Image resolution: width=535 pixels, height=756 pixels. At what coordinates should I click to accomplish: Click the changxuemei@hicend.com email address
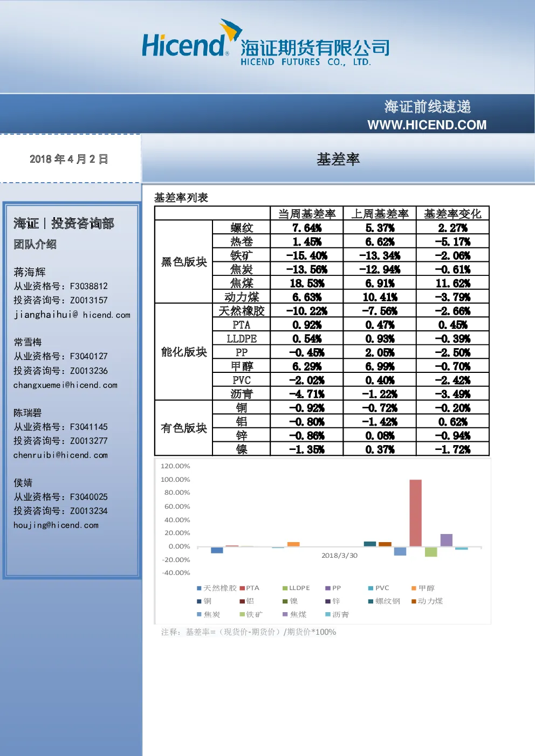pos(65,385)
